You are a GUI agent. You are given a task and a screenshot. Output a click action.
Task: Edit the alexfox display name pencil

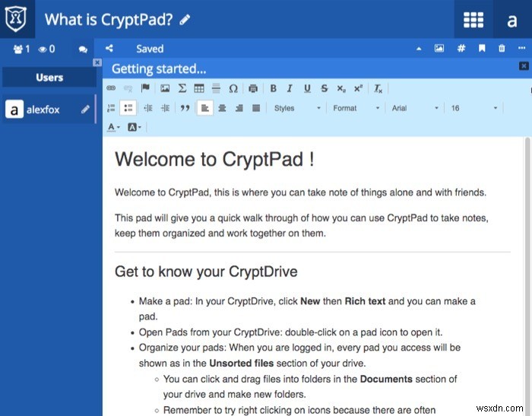[x=85, y=110]
